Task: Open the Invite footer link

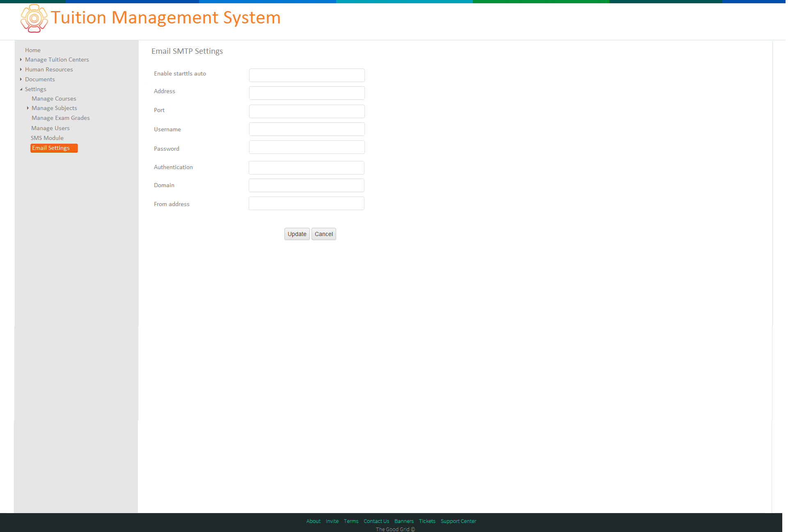Action: point(332,521)
